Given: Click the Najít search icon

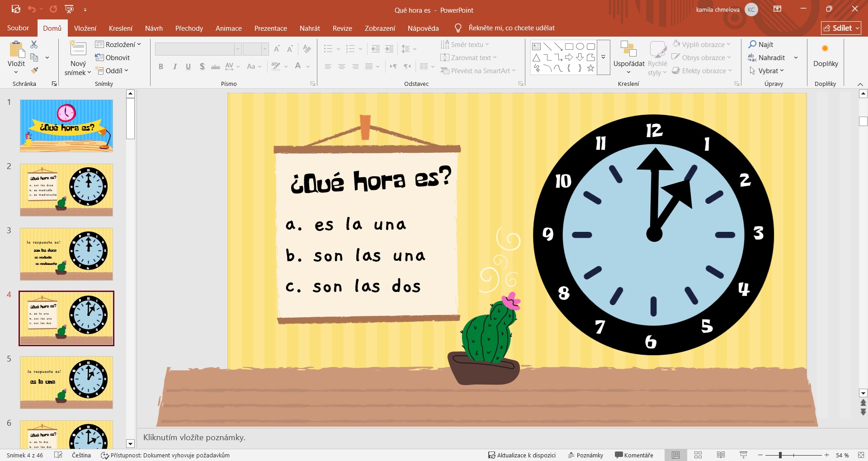Looking at the screenshot, I should click(x=752, y=44).
